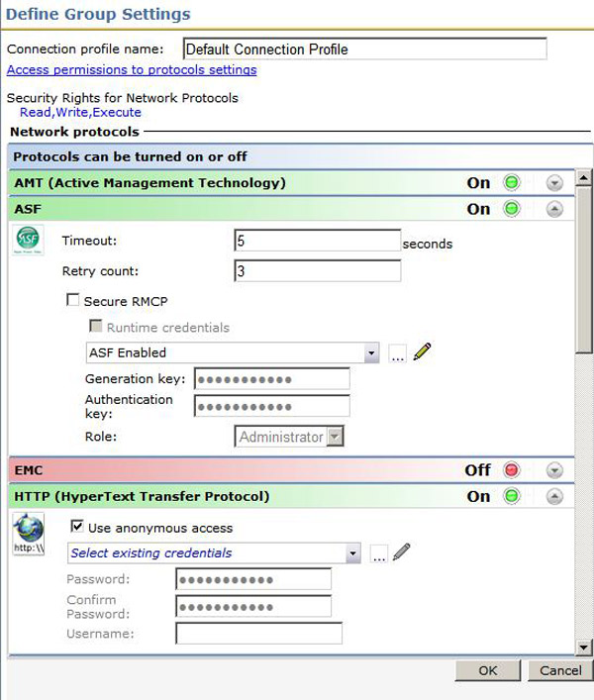Click the green status light for HTTP
This screenshot has height=700, width=594.
pos(512,496)
